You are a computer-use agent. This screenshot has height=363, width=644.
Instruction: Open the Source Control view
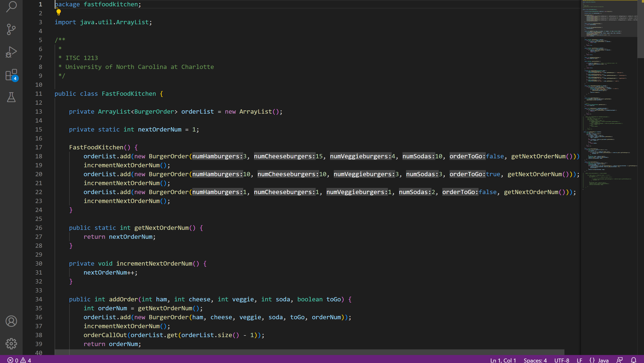[x=11, y=29]
